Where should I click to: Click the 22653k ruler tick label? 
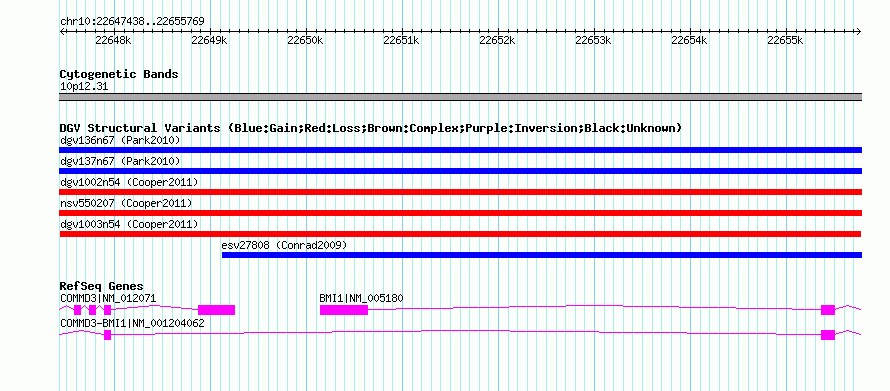tap(593, 40)
